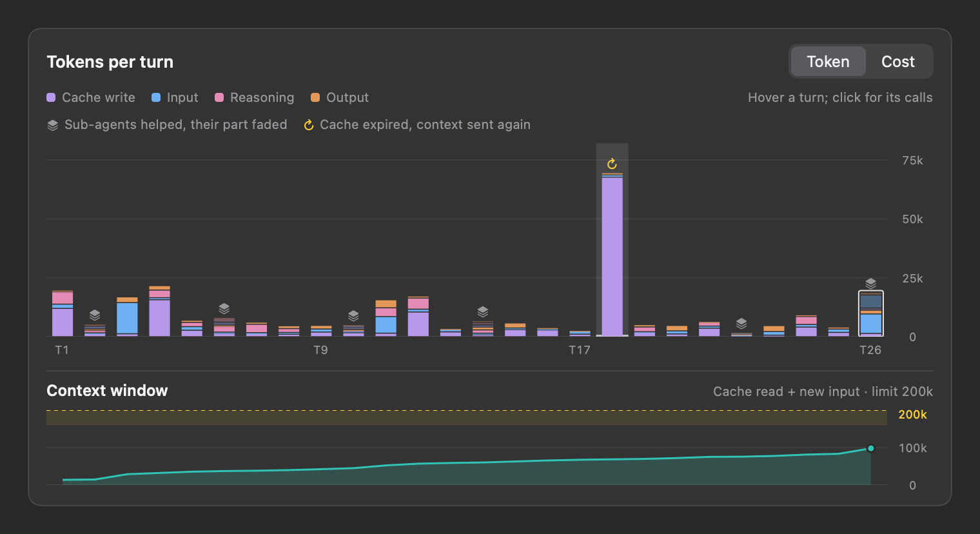The width and height of the screenshot is (980, 534).
Task: Click the 'Cache read + new input · limit 200k' text
Action: point(823,391)
